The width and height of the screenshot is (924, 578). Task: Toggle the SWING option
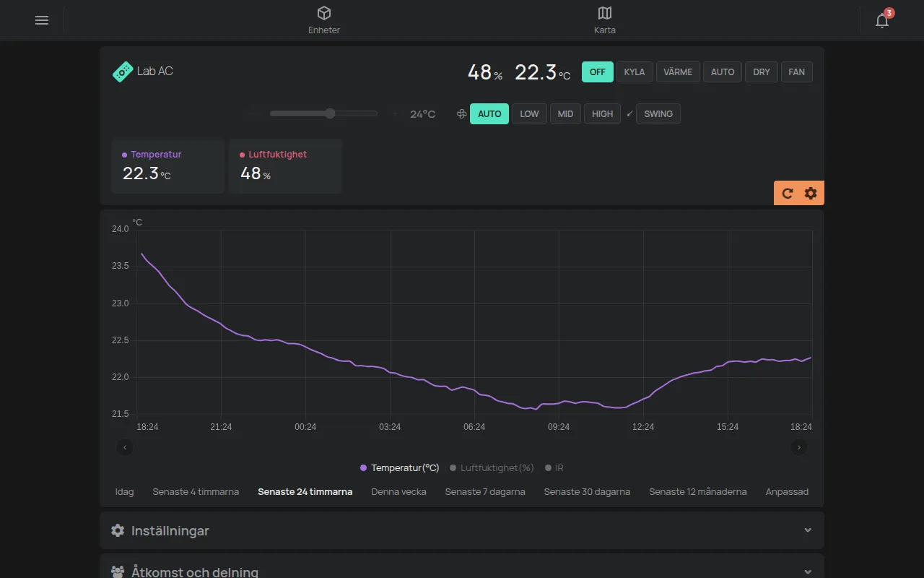[658, 114]
